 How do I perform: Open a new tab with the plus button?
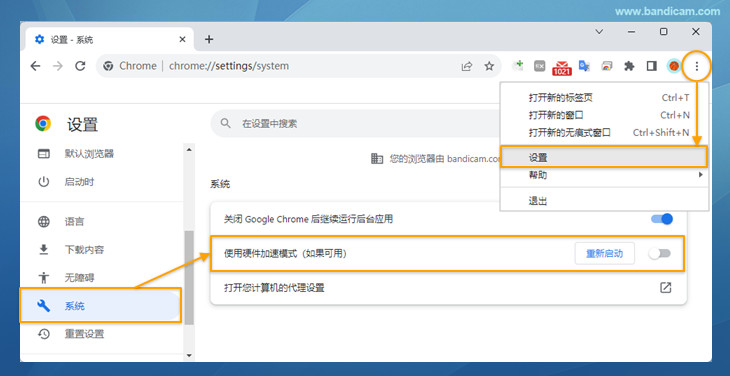click(x=209, y=40)
